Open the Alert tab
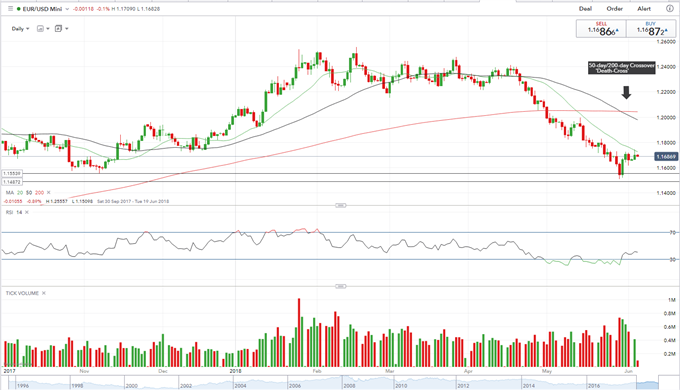This screenshot has width=680, height=390. pos(644,9)
